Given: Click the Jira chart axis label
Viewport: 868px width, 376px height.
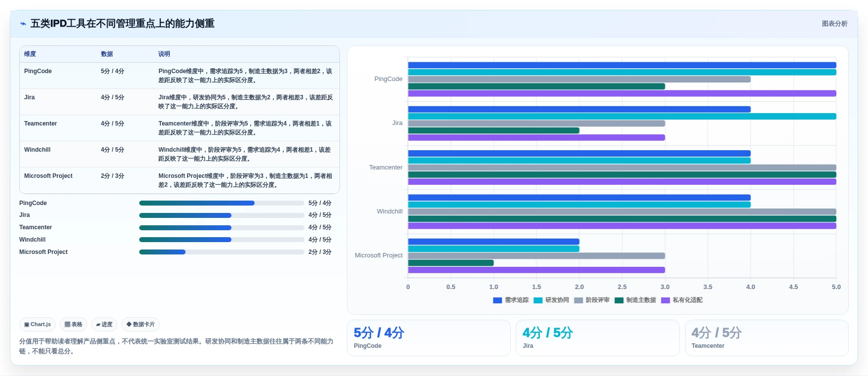Looking at the screenshot, I should 397,123.
